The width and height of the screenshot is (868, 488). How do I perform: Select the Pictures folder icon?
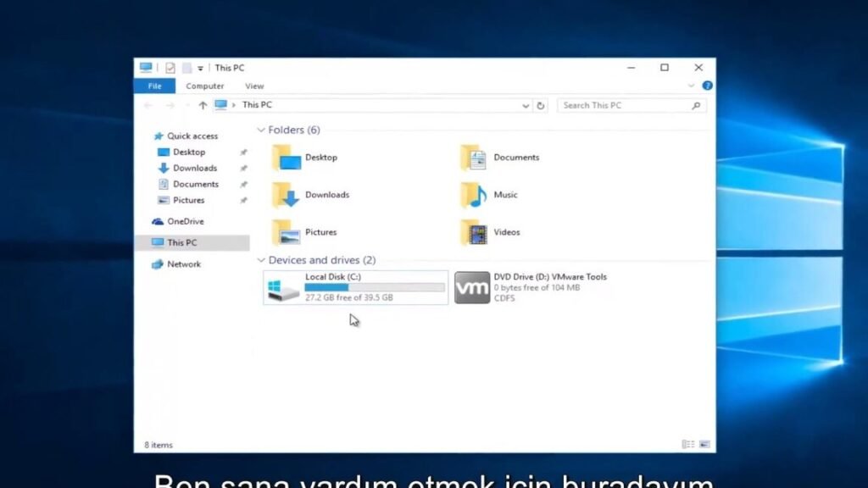(286, 232)
